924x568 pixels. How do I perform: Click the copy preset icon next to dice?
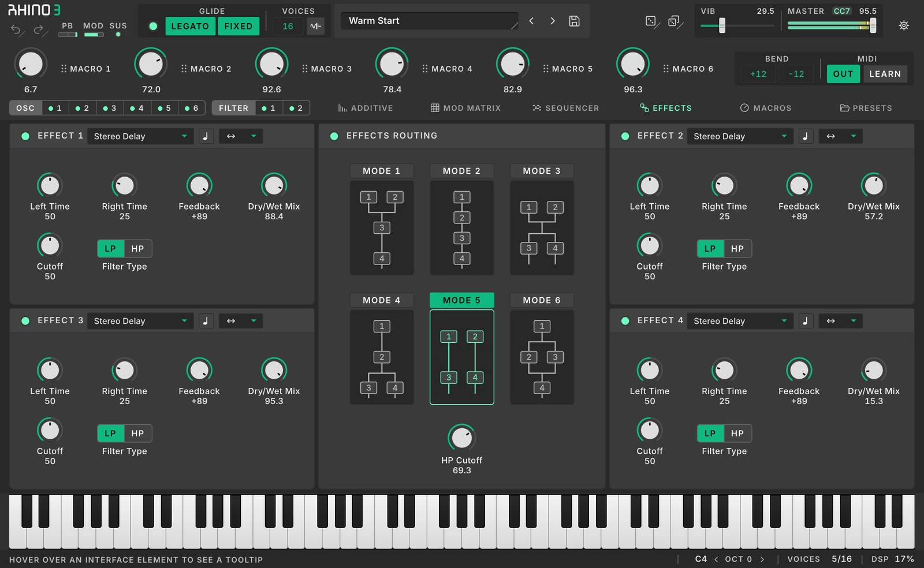tap(674, 21)
